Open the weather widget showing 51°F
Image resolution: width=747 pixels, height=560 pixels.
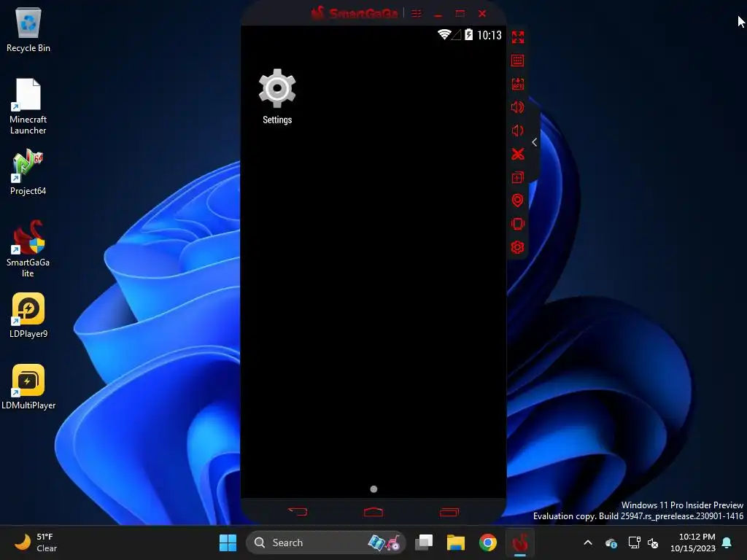pyautogui.click(x=36, y=542)
